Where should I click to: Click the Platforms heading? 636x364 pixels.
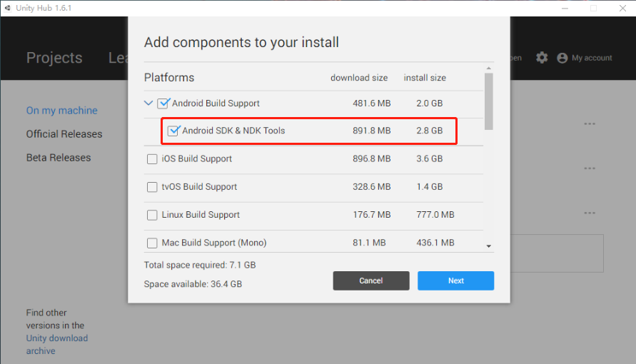tap(169, 77)
